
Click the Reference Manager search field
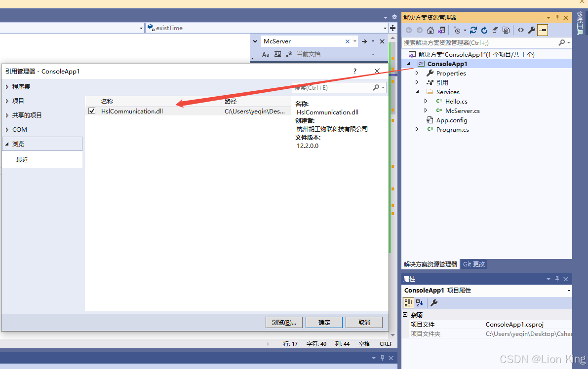333,88
